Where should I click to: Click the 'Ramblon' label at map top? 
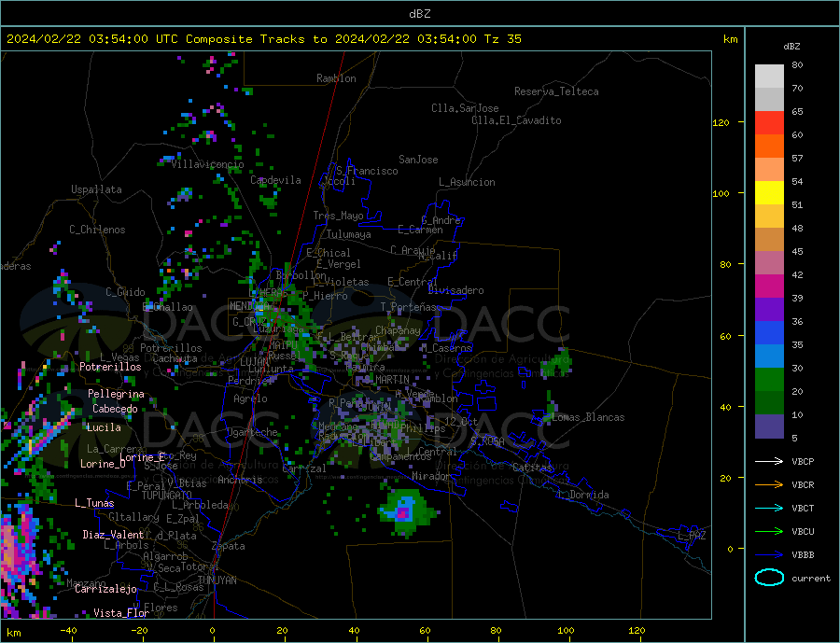pos(336,78)
